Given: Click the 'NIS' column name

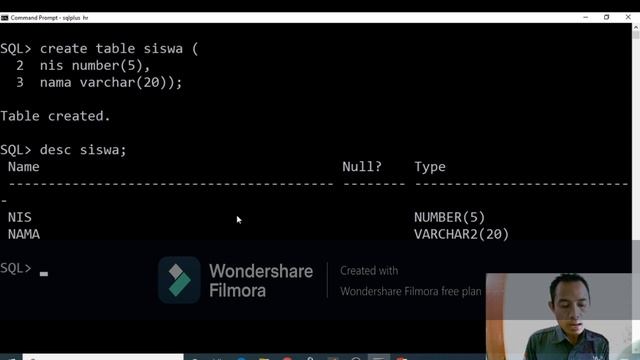Looking at the screenshot, I should [x=20, y=218].
